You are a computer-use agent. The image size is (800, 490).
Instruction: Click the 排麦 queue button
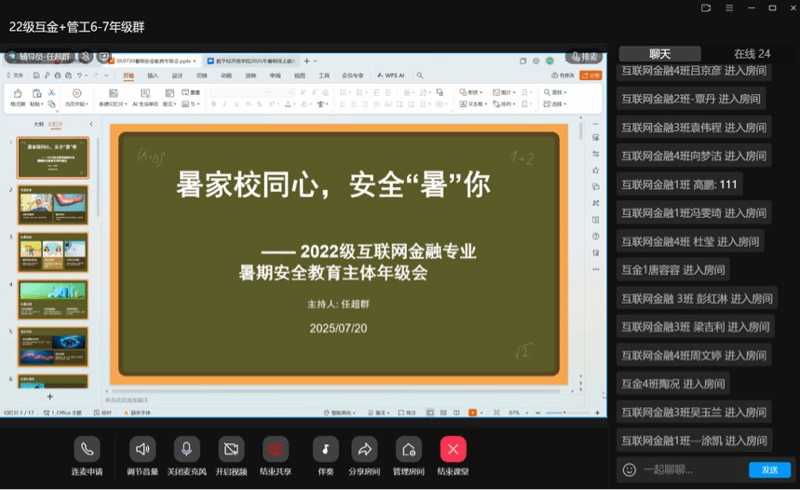(x=584, y=57)
